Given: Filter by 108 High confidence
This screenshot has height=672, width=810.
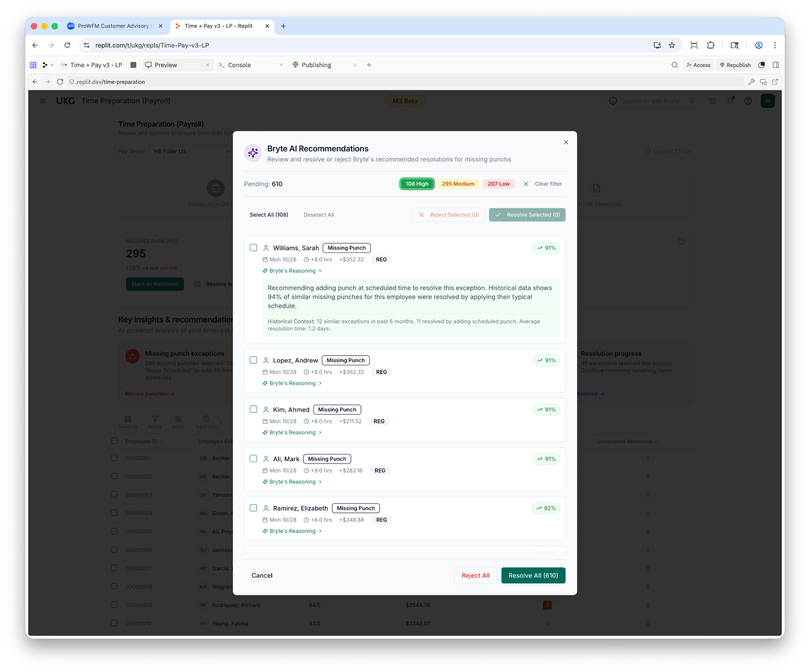Looking at the screenshot, I should coord(417,184).
